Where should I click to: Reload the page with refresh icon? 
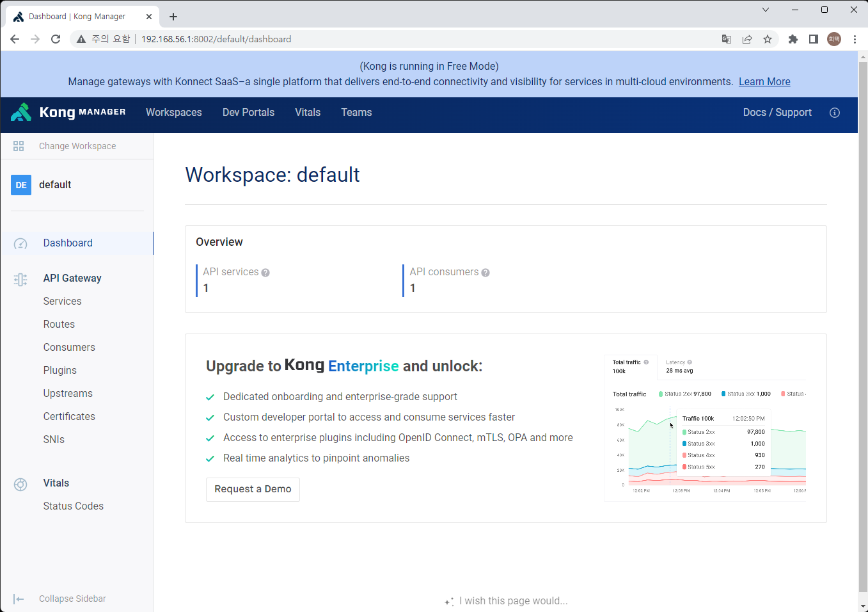56,39
